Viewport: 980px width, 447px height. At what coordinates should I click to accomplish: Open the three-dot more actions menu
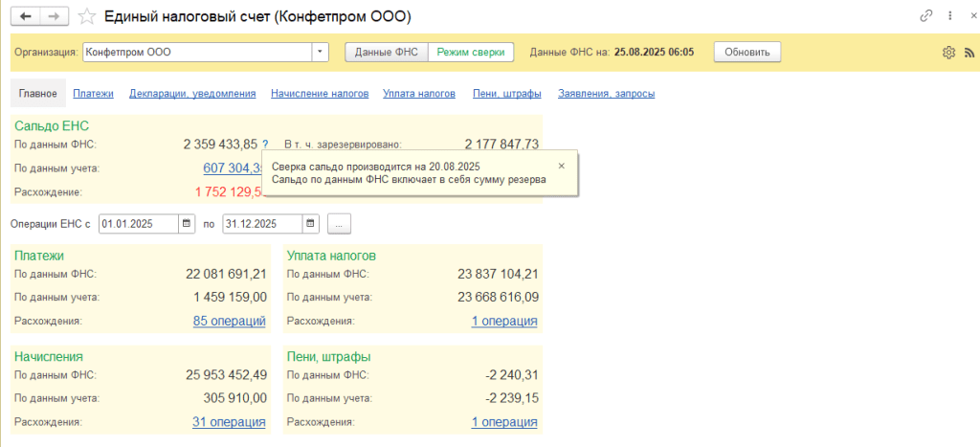tap(947, 16)
